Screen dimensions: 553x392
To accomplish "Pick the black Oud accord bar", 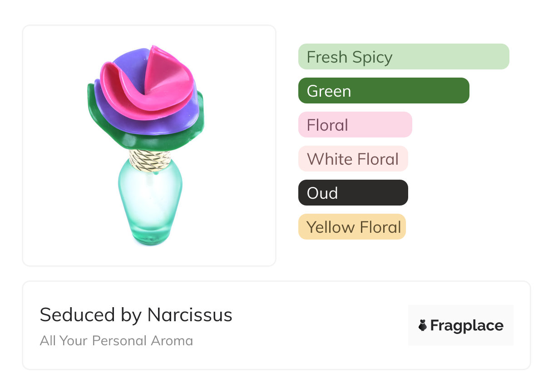I will (353, 193).
